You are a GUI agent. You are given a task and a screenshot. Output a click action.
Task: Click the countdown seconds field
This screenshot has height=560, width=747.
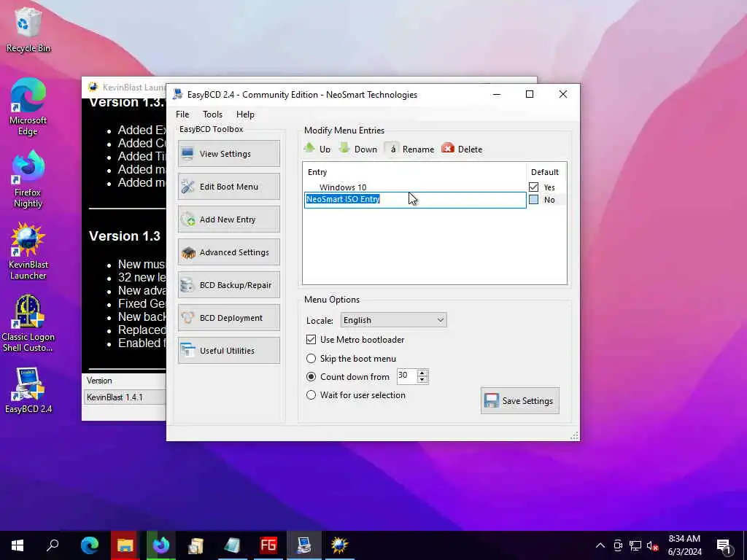pos(407,376)
